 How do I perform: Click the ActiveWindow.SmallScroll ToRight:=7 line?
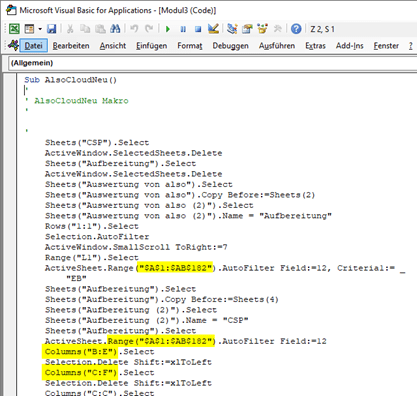[x=136, y=247]
